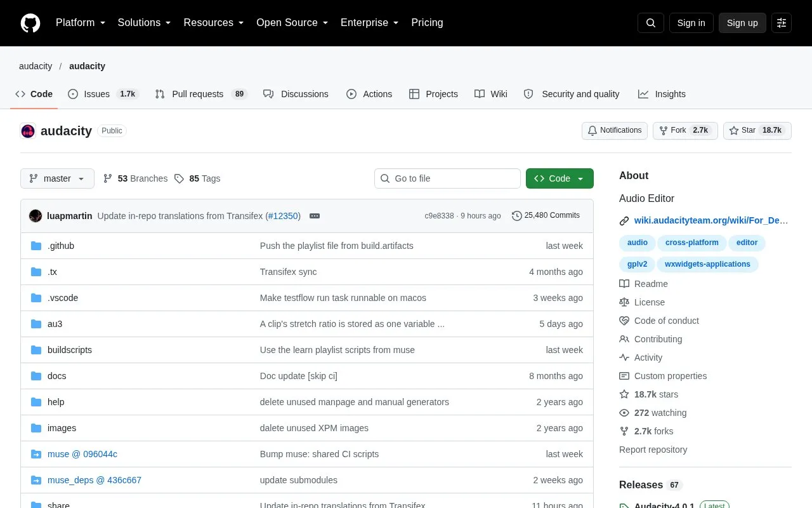Click the au3 folder icon

[x=36, y=324]
